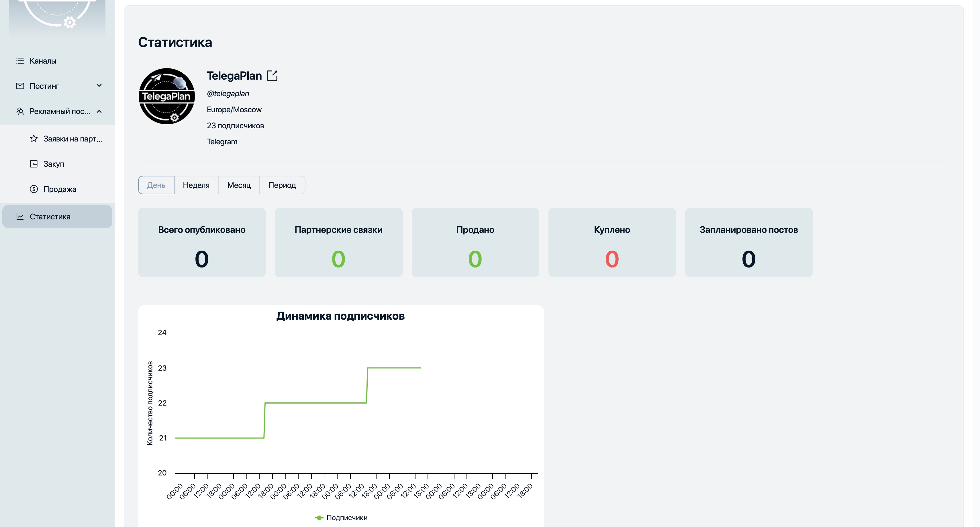
Task: Click the Продано stat card
Action: pos(475,243)
